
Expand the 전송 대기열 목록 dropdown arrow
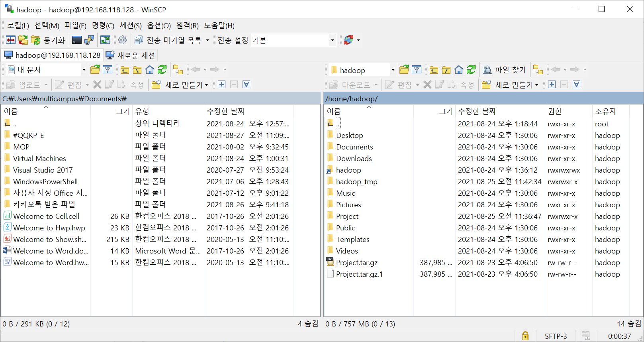207,40
